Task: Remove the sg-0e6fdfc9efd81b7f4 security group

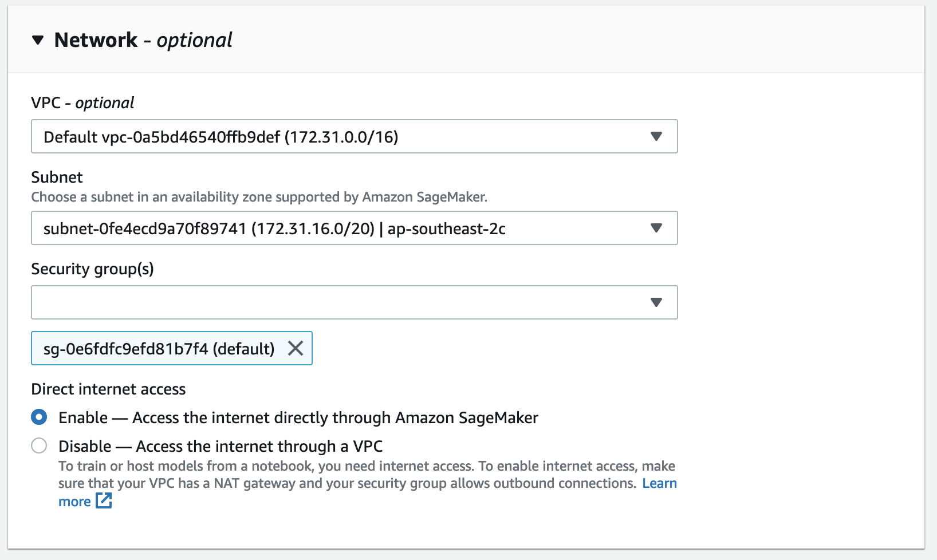Action: click(296, 348)
